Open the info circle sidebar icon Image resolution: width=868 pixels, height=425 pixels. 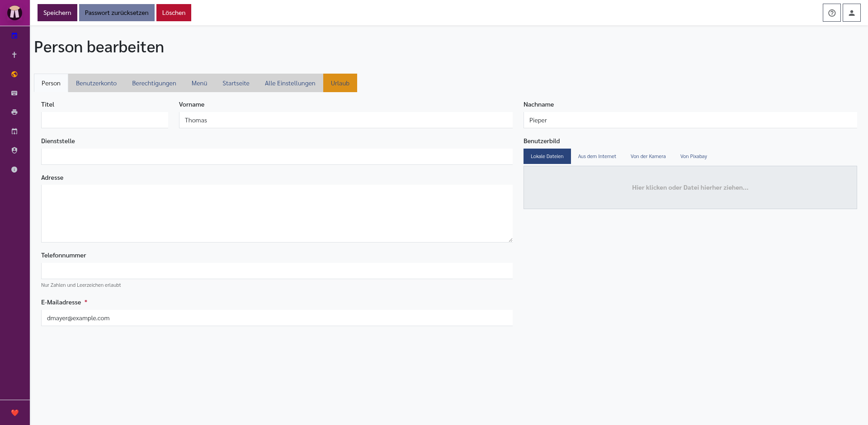(14, 169)
